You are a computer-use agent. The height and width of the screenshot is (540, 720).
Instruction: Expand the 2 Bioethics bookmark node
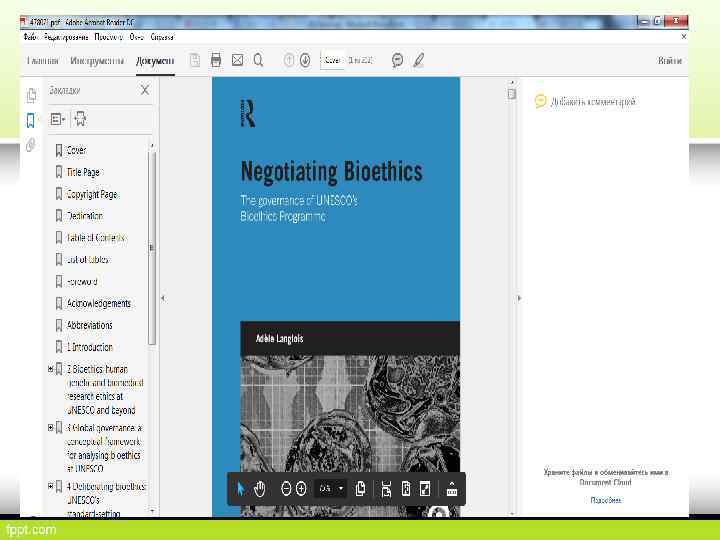pos(51,369)
